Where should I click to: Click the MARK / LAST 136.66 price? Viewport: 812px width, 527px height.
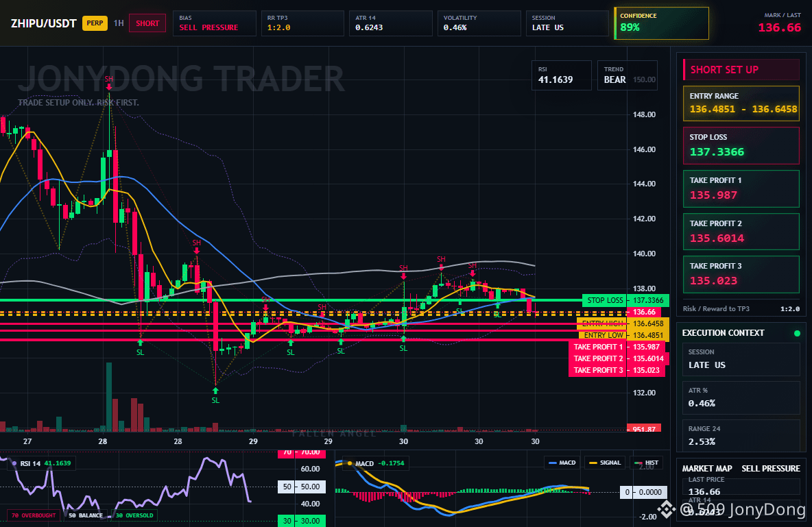(x=779, y=27)
